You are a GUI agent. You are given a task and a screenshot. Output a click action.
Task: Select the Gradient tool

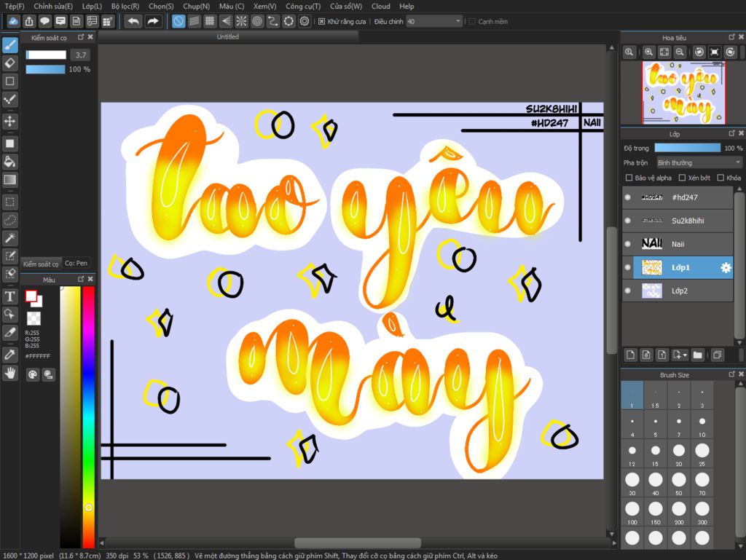click(10, 180)
